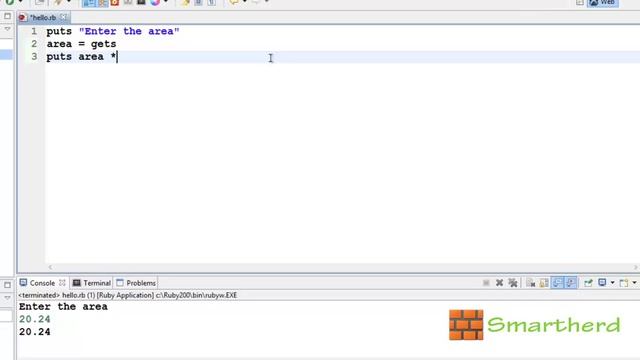Pin the current console
Image resolution: width=640 pixels, height=360 pixels.
click(x=588, y=283)
